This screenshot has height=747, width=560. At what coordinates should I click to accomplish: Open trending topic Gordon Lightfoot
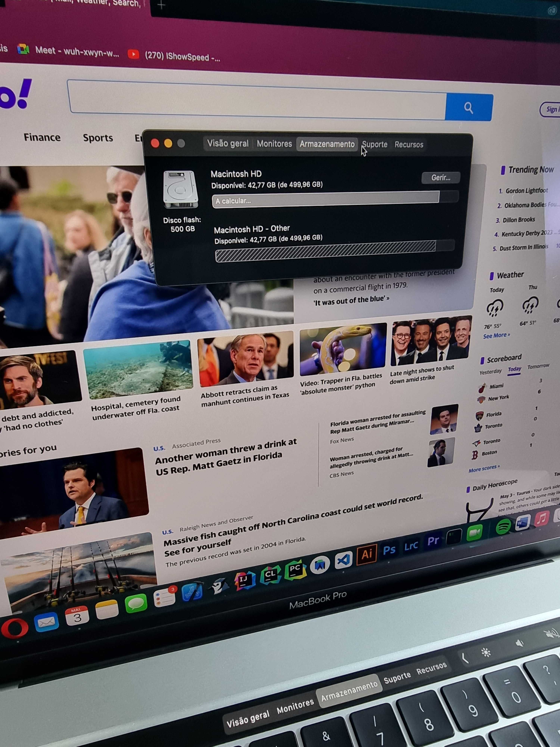click(526, 191)
